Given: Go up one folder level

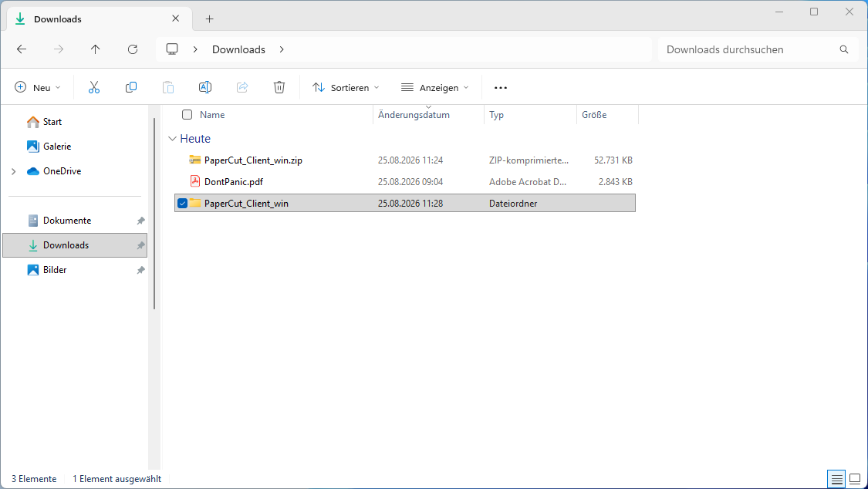Looking at the screenshot, I should 95,49.
